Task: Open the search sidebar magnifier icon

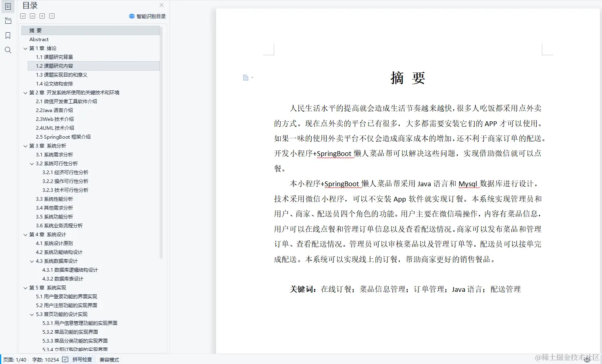Action: click(x=8, y=50)
